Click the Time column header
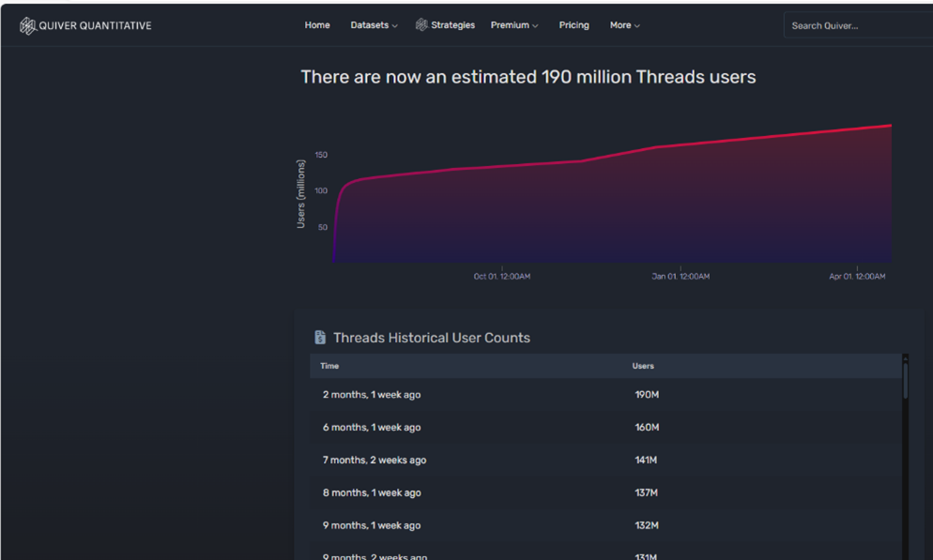The width and height of the screenshot is (933, 560). pos(329,366)
